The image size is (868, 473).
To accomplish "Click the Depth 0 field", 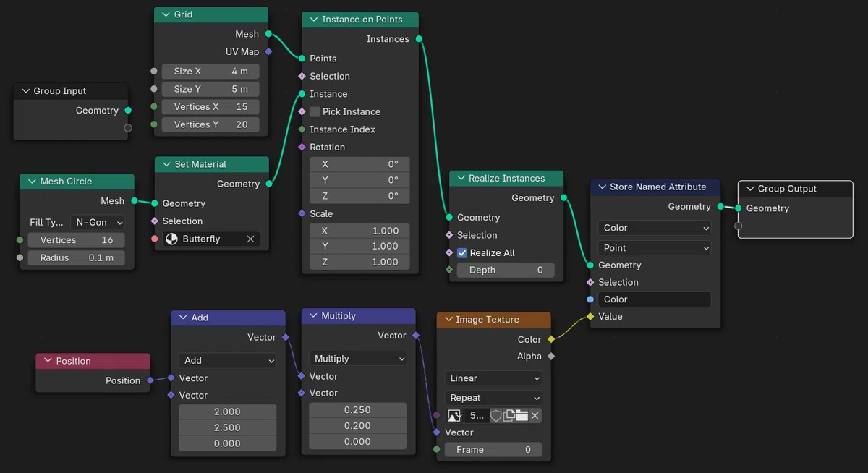I will [506, 270].
